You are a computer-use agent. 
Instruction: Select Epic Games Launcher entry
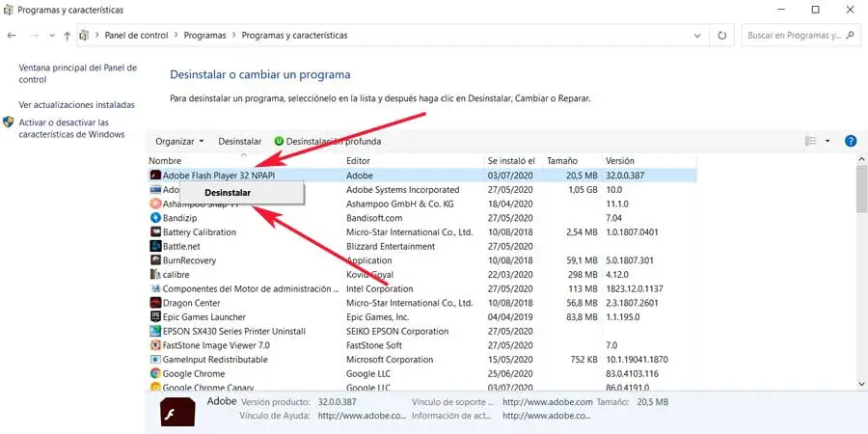click(x=204, y=317)
